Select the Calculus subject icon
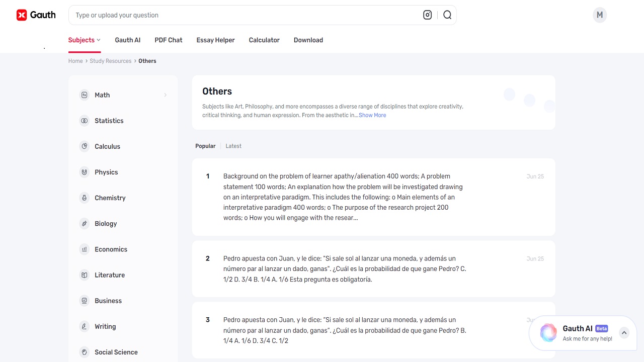 pos(84,146)
